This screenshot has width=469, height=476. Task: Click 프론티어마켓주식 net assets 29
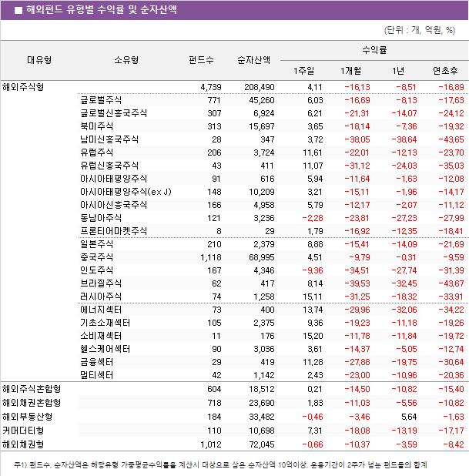[x=270, y=231]
